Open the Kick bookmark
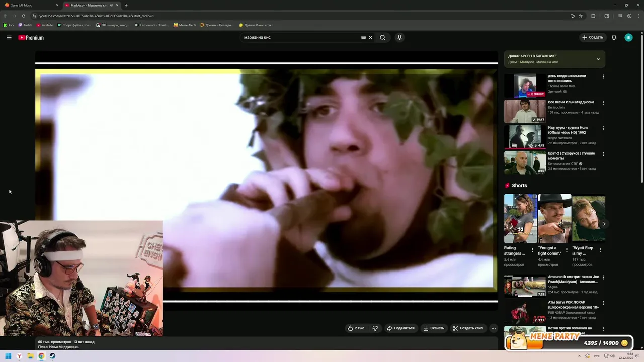644x362 pixels. point(9,25)
